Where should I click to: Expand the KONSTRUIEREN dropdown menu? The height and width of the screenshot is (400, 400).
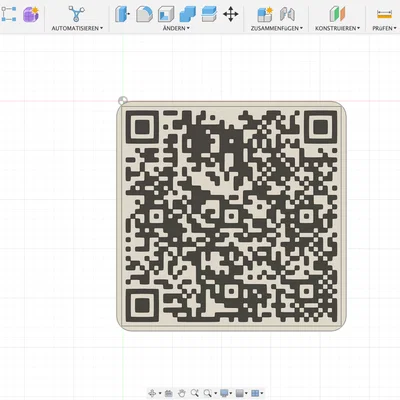pos(338,28)
